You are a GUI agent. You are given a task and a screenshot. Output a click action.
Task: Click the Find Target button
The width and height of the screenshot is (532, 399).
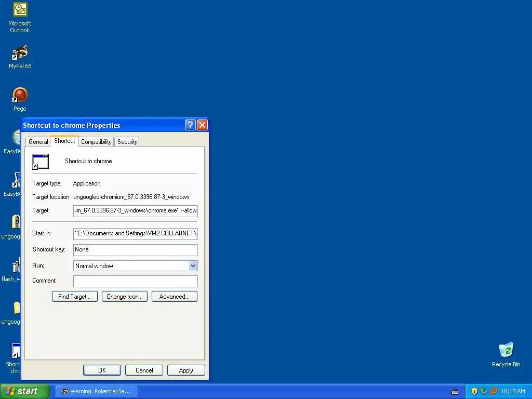click(x=75, y=297)
